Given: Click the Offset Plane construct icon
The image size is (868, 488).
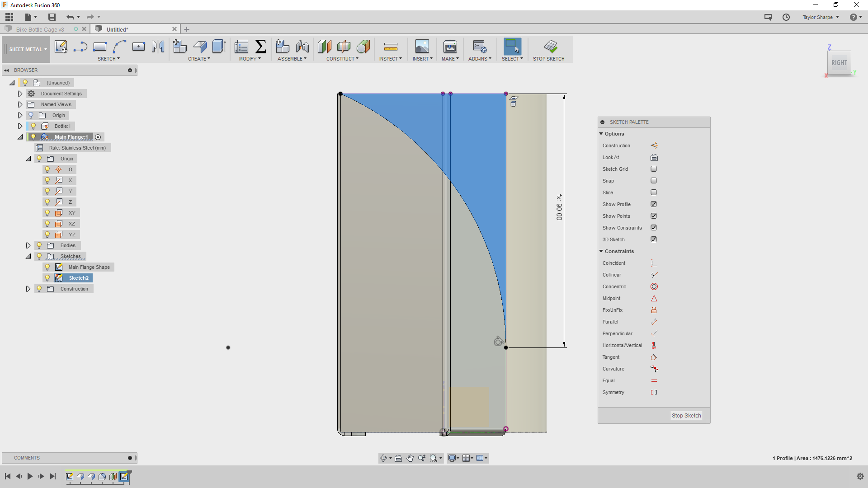Looking at the screenshot, I should click(x=324, y=47).
